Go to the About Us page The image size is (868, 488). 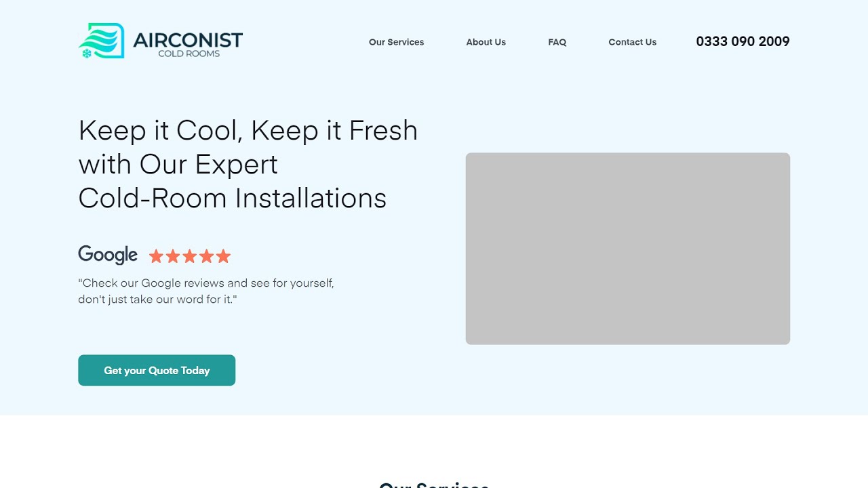click(x=486, y=42)
